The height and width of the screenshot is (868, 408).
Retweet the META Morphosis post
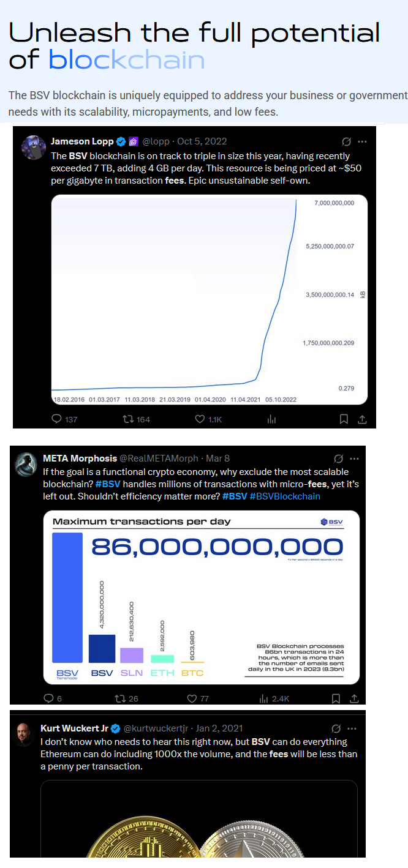point(119,698)
